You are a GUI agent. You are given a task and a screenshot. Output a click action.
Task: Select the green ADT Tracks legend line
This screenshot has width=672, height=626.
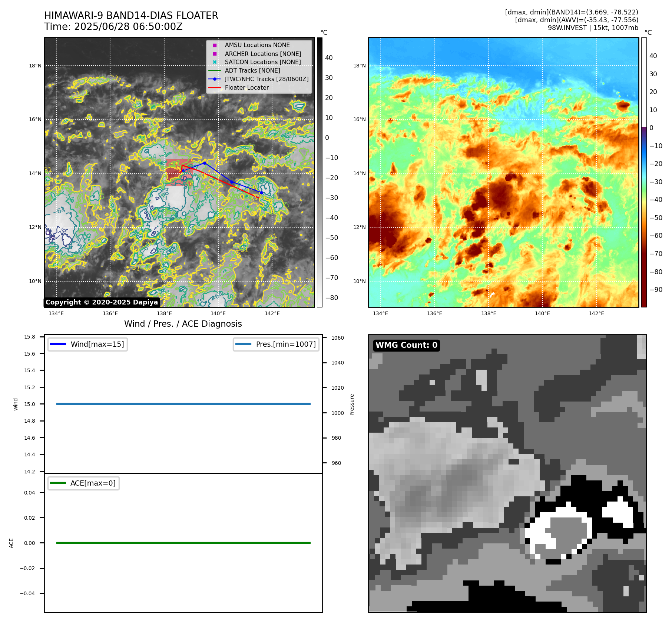[x=215, y=71]
